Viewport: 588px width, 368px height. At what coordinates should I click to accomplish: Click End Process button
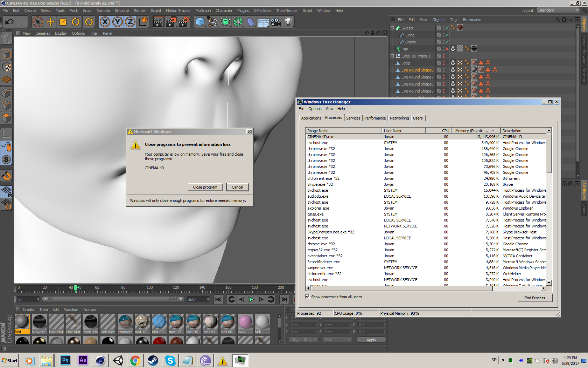(x=535, y=298)
